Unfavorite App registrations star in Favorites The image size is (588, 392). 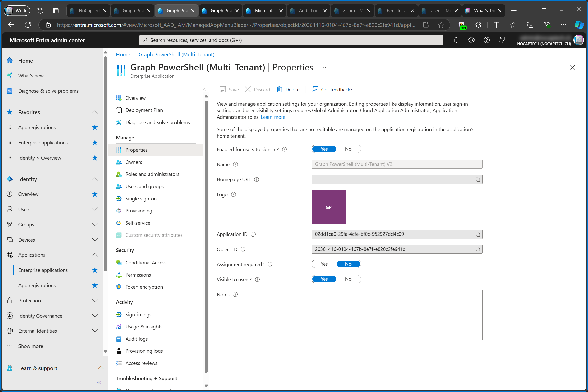[x=95, y=127]
